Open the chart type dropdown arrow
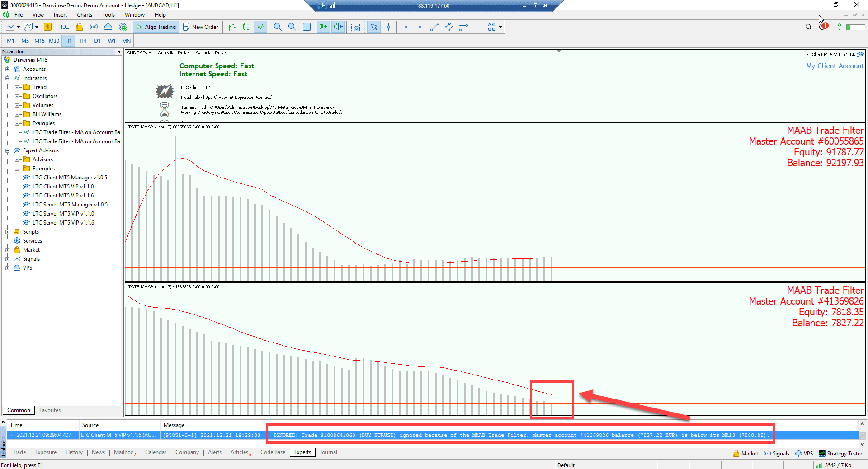The width and height of the screenshot is (868, 469). (x=18, y=27)
